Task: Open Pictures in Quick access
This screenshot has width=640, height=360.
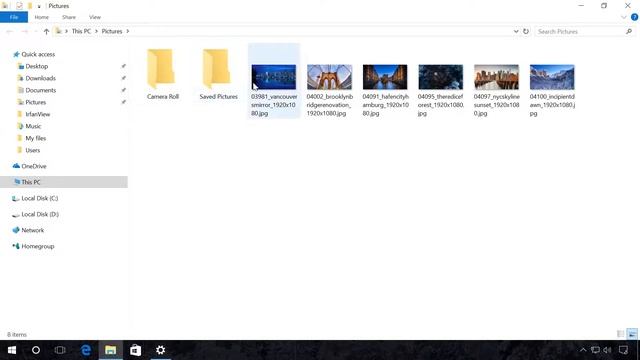Action: 36,102
